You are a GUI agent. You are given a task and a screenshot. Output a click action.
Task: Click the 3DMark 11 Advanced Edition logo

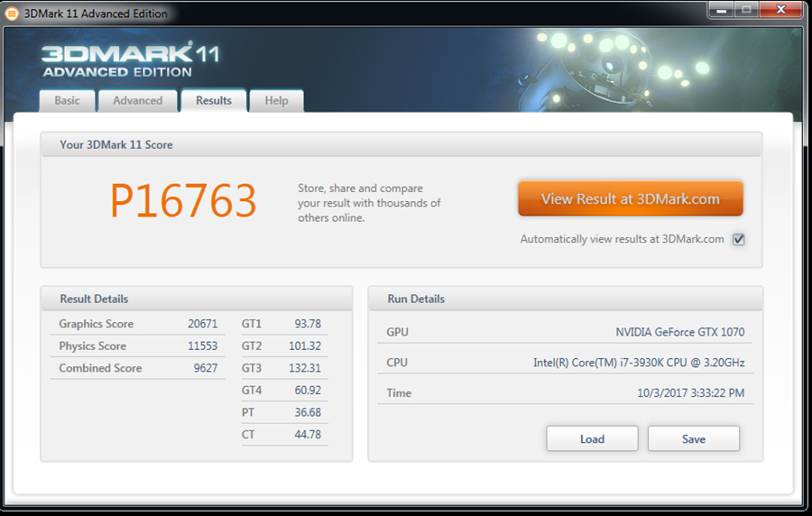130,60
